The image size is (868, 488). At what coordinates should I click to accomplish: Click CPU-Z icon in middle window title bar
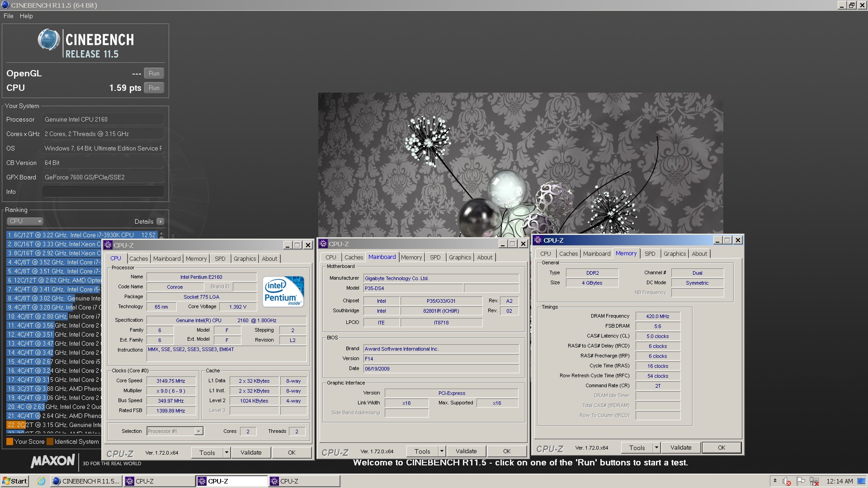[x=323, y=244]
